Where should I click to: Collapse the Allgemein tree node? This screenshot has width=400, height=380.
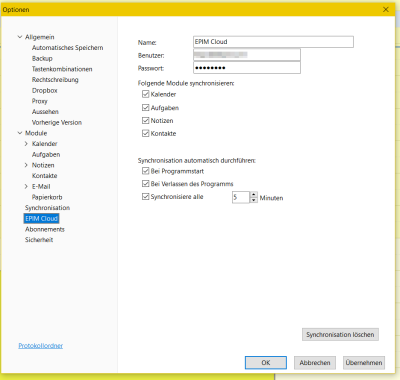point(20,37)
